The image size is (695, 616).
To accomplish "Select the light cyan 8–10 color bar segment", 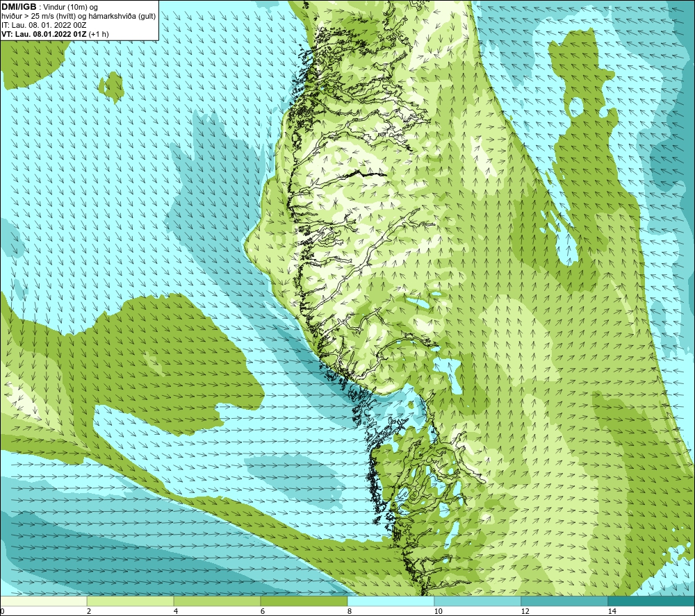I will [x=391, y=601].
